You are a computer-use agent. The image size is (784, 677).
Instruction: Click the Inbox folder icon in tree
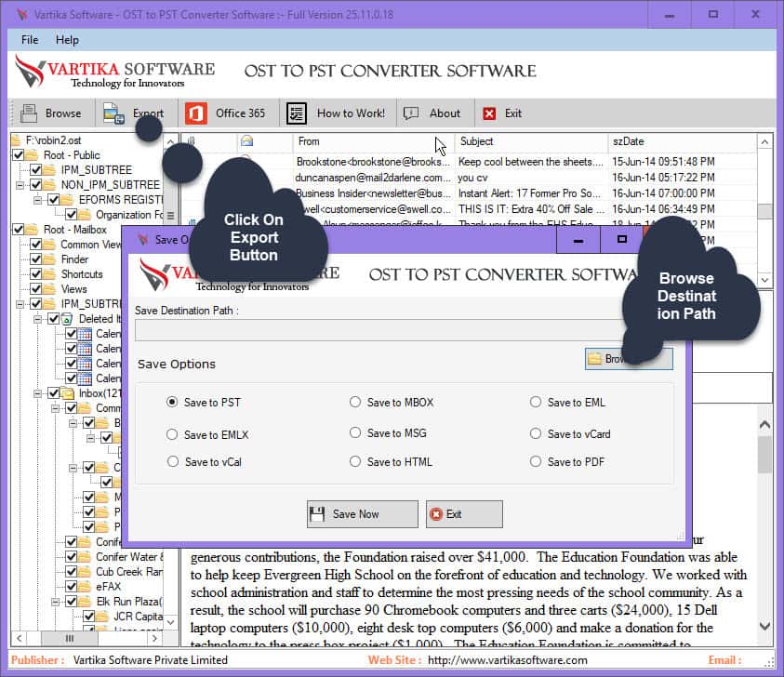(x=67, y=393)
